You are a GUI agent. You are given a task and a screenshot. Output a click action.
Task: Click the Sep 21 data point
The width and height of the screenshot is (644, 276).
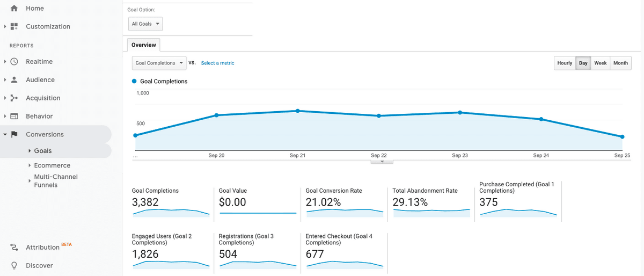tap(297, 111)
